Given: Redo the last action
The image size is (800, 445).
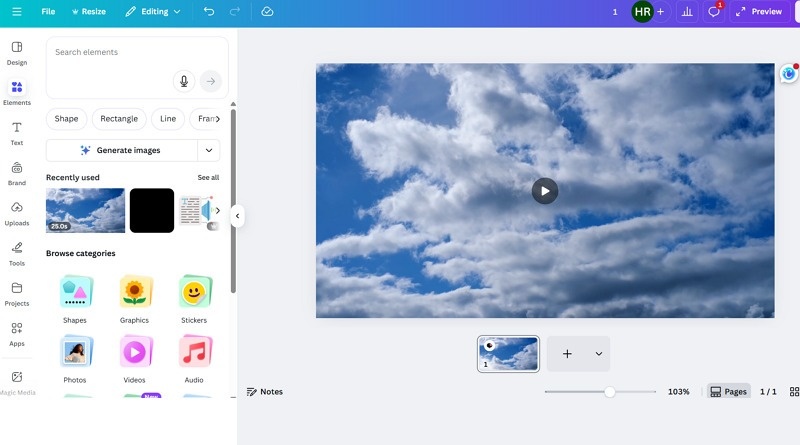Looking at the screenshot, I should coord(235,11).
